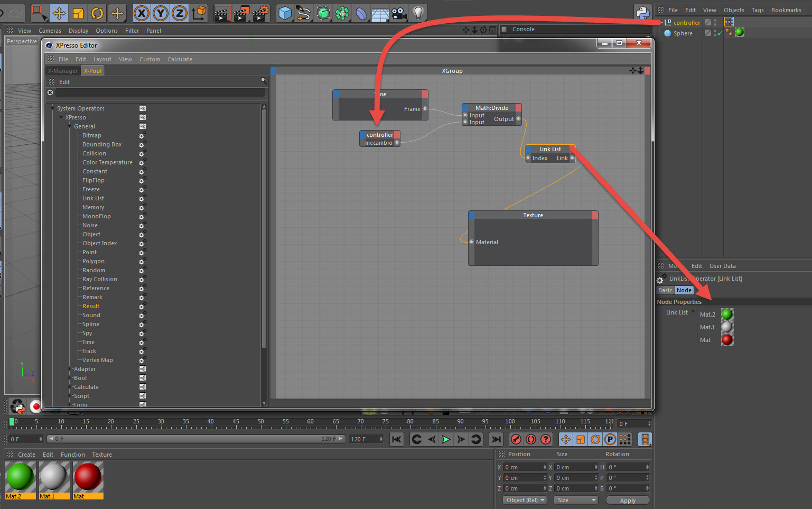Screen dimensions: 812x509
Task: Add a light object
Action: pos(418,13)
